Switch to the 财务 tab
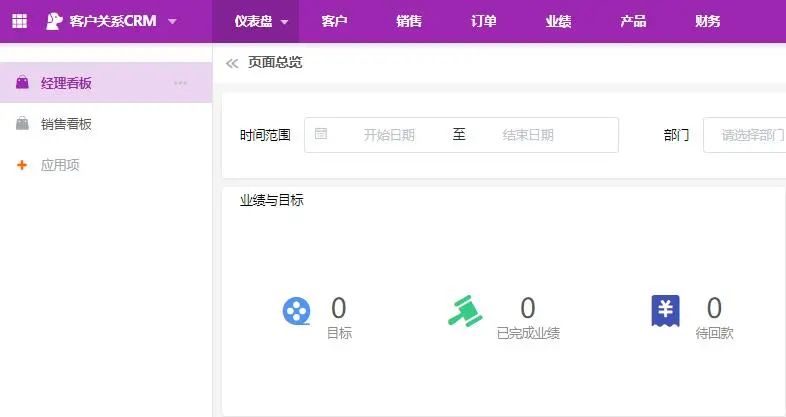This screenshot has height=417, width=786. coord(707,21)
